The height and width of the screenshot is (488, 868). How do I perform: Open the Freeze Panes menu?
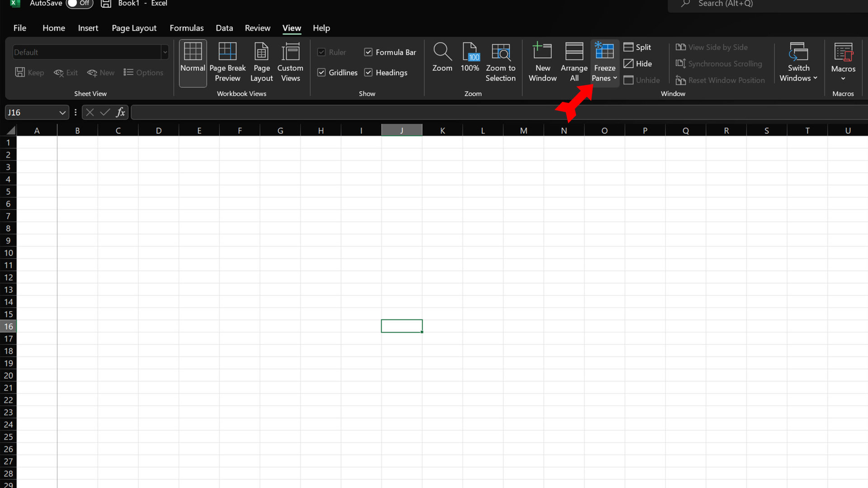point(604,62)
